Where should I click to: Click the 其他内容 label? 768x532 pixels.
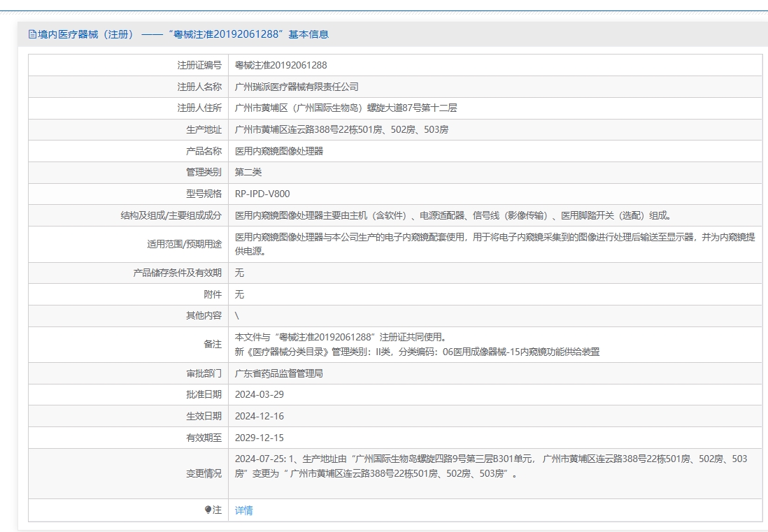tap(204, 316)
